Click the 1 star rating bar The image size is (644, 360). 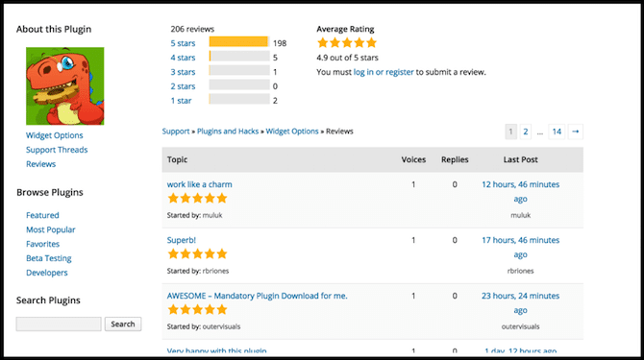pyautogui.click(x=239, y=99)
